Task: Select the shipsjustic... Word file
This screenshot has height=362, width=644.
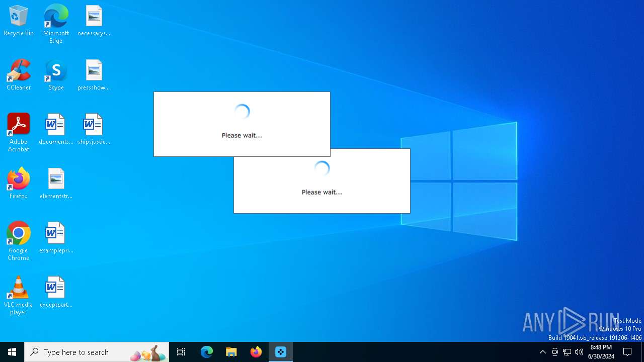Action: (94, 130)
